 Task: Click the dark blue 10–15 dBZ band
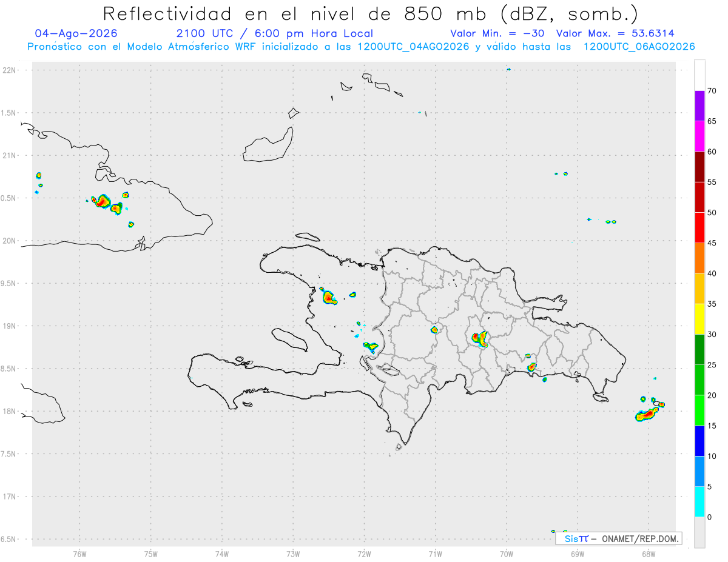[x=699, y=441]
